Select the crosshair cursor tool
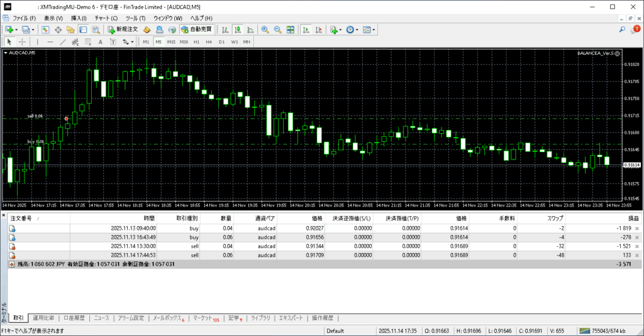This screenshot has height=336, width=644. pyautogui.click(x=23, y=42)
